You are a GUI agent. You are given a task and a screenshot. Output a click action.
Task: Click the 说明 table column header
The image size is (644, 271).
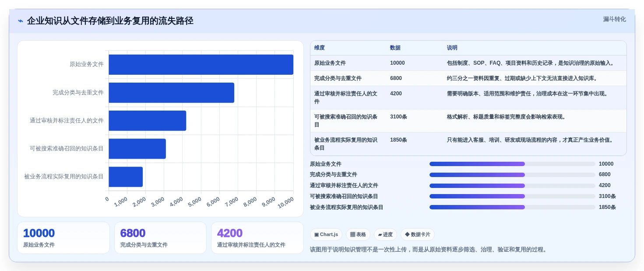pyautogui.click(x=452, y=48)
